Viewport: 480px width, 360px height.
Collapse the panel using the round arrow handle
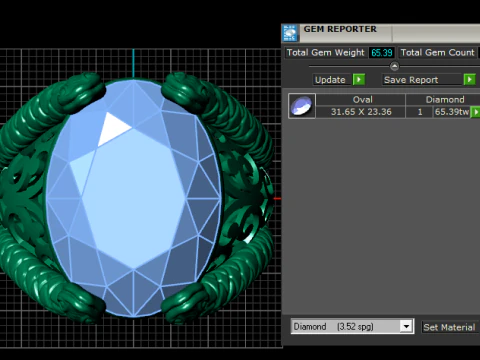[x=394, y=67]
